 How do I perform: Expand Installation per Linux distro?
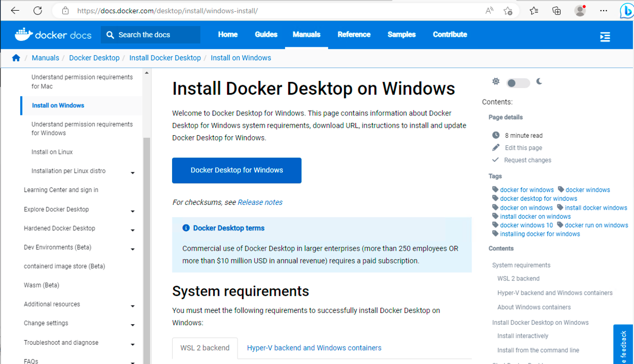click(133, 173)
